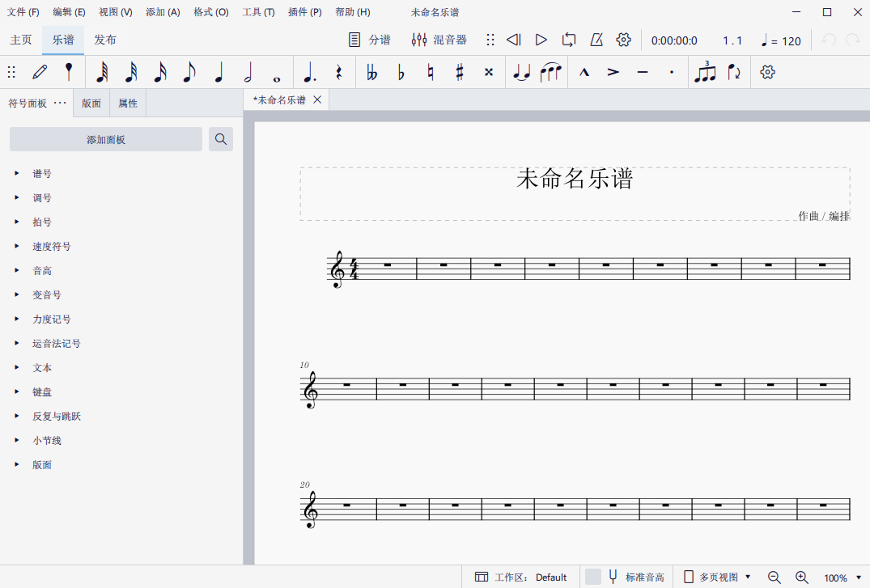Screen dimensions: 870x588
Task: Select the 未命名乐谱 title text
Action: pos(575,179)
